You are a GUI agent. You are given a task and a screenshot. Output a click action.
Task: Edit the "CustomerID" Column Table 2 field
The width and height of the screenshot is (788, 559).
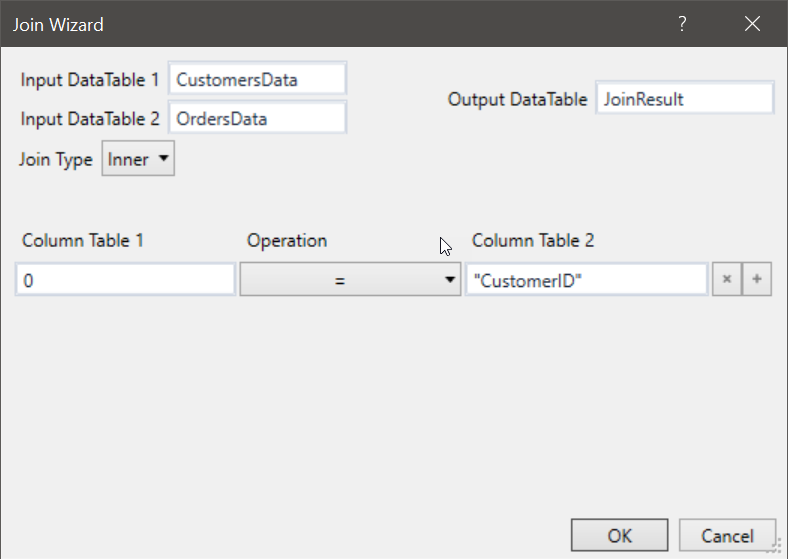(586, 281)
